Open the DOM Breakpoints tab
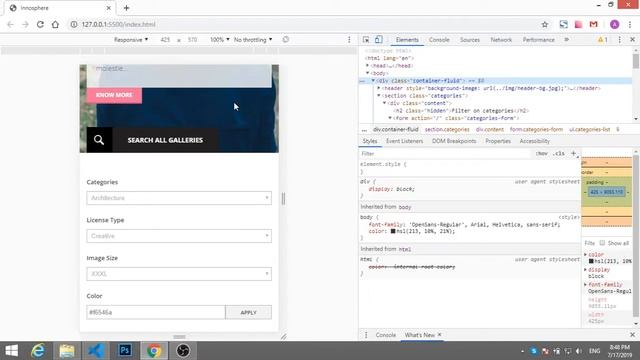The image size is (640, 360). [x=454, y=141]
